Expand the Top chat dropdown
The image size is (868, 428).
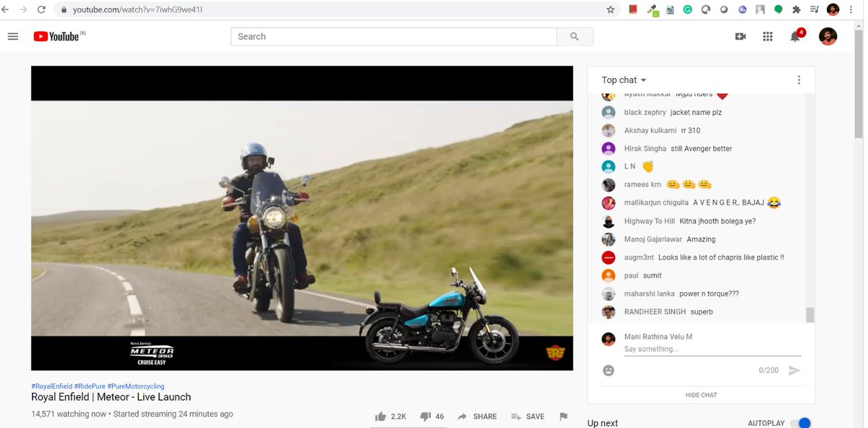coord(624,80)
